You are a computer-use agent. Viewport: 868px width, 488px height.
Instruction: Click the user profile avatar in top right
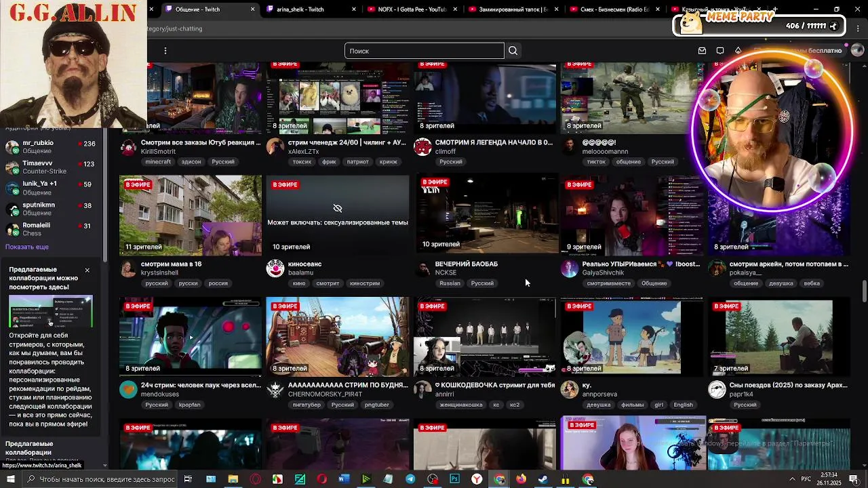(x=857, y=50)
